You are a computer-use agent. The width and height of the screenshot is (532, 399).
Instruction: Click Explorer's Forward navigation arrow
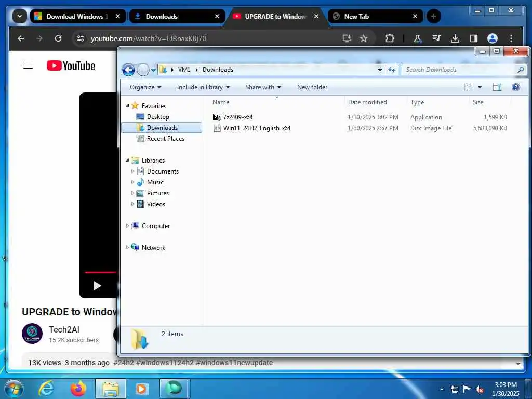point(143,70)
